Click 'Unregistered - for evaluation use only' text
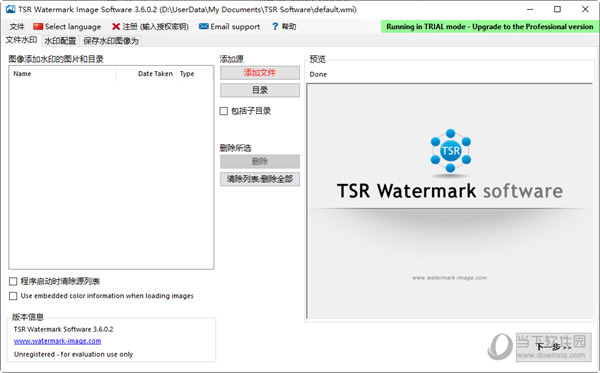This screenshot has width=600, height=373. (x=73, y=354)
